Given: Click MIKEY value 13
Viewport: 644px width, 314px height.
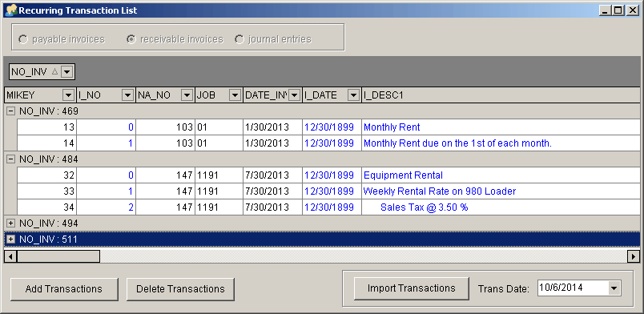Looking at the screenshot, I should click(x=46, y=127).
